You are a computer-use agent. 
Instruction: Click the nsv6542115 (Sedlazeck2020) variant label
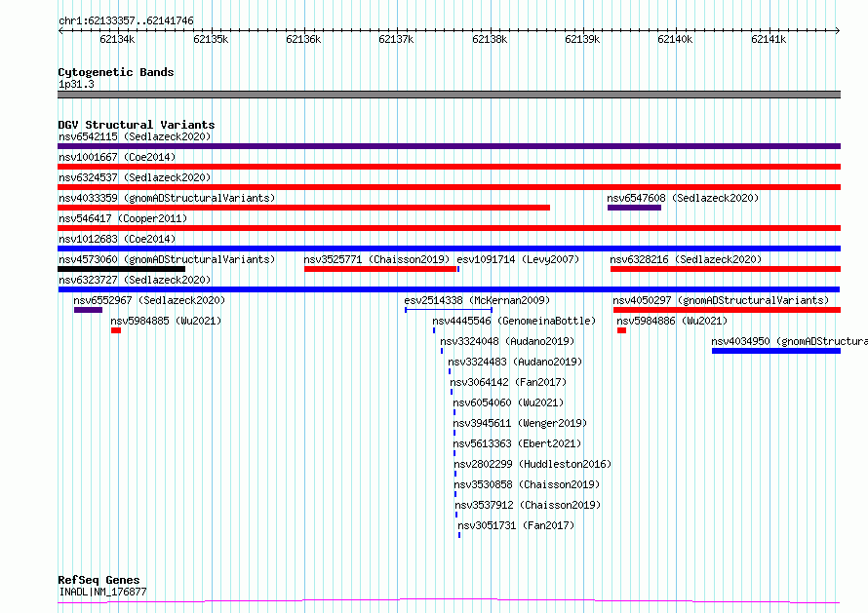tap(135, 136)
